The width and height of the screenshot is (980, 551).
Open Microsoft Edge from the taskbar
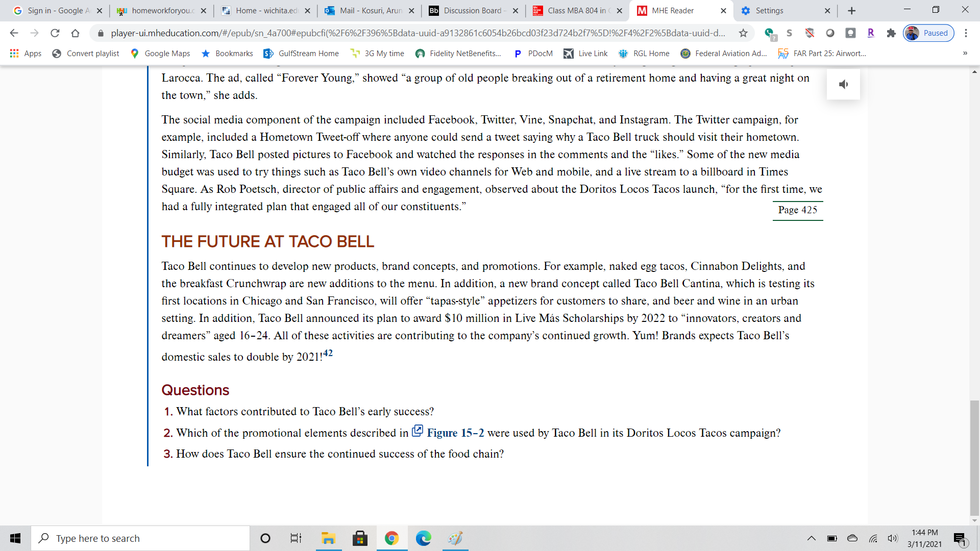click(x=423, y=538)
